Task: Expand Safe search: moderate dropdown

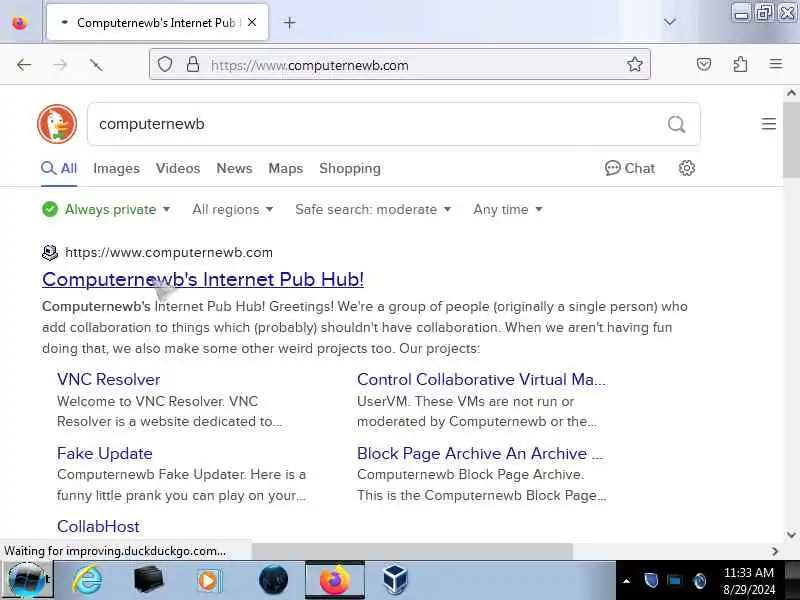Action: pos(373,209)
